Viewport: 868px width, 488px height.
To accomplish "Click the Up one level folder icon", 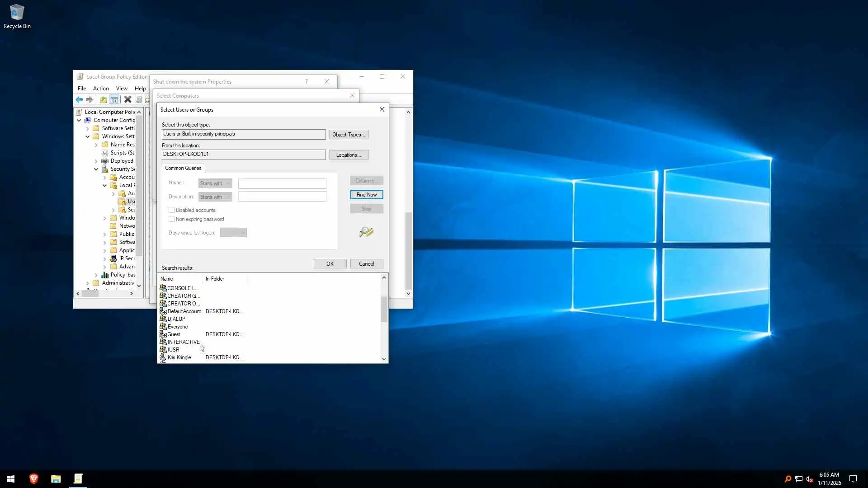I will (104, 99).
